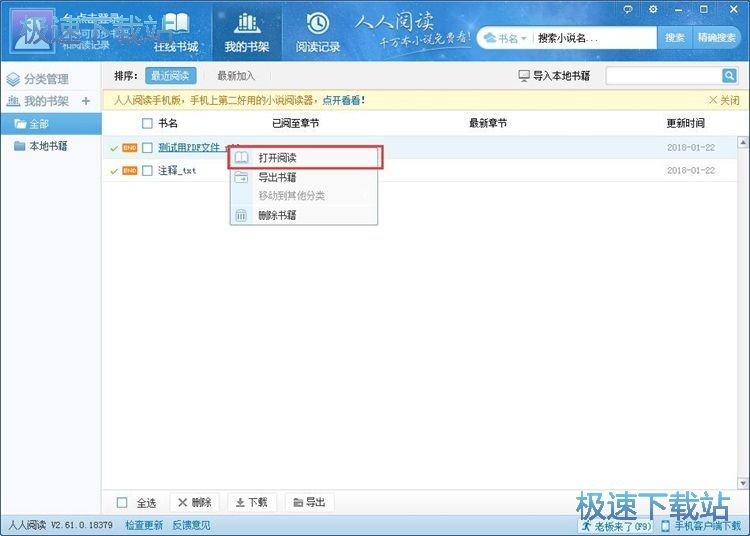Choose 导出书籍 from context menu
The height and width of the screenshot is (536, 750).
304,178
